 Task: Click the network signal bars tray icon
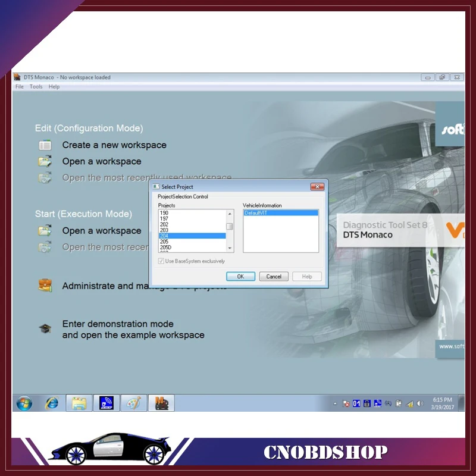click(409, 403)
